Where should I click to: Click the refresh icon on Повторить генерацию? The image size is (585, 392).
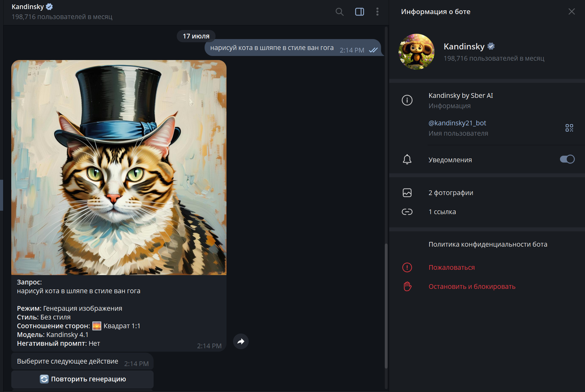[44, 379]
